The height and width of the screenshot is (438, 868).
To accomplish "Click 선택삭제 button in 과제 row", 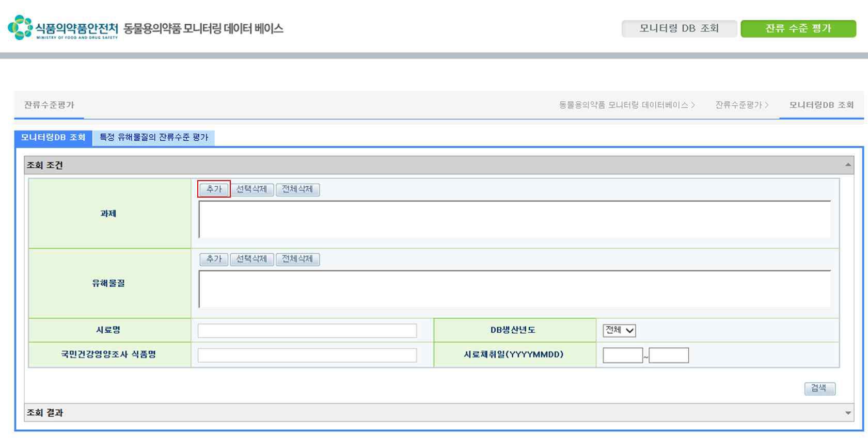I will pyautogui.click(x=251, y=189).
